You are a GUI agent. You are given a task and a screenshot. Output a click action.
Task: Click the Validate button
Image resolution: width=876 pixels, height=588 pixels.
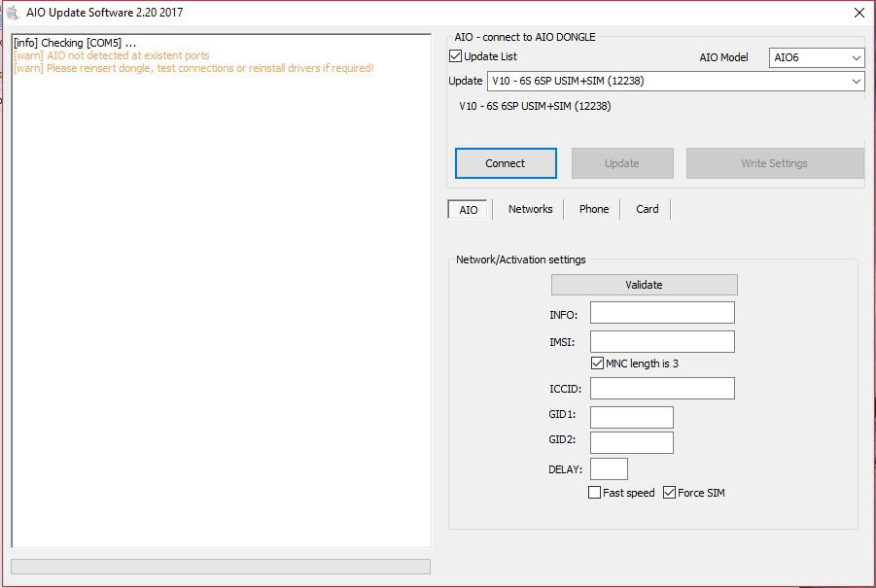pyautogui.click(x=644, y=285)
